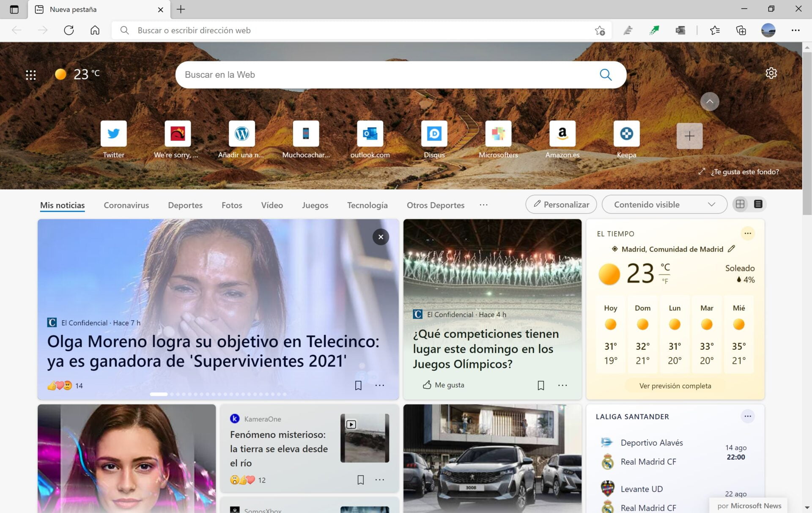The image size is (812, 513).
Task: Click the 'Personalizar' button
Action: click(x=561, y=204)
